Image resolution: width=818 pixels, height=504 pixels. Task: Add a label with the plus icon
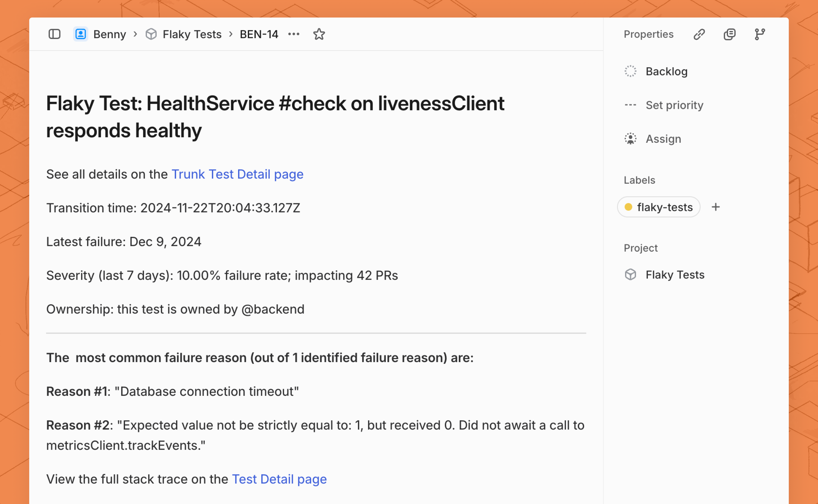point(716,207)
